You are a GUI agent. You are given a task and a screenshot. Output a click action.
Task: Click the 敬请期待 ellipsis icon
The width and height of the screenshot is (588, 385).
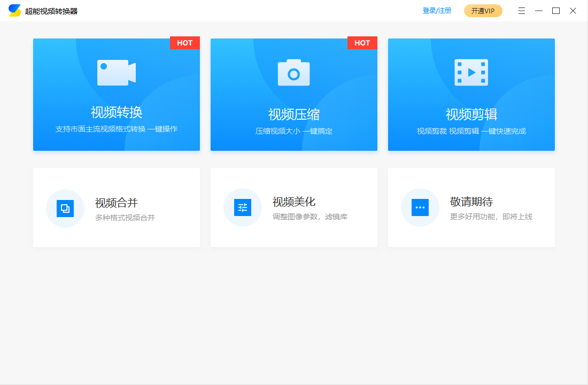420,207
